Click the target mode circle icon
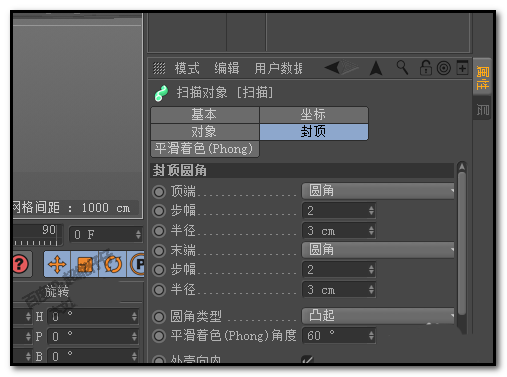This screenshot has width=507, height=377. click(444, 68)
